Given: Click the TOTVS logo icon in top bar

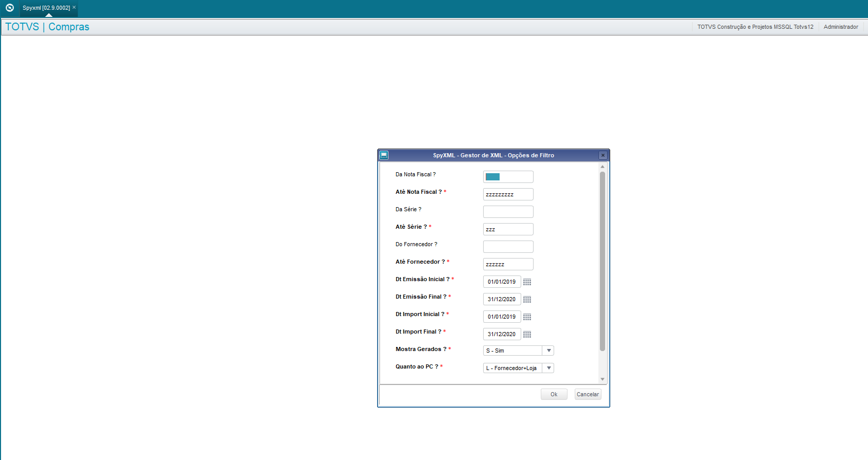Looking at the screenshot, I should click(9, 8).
